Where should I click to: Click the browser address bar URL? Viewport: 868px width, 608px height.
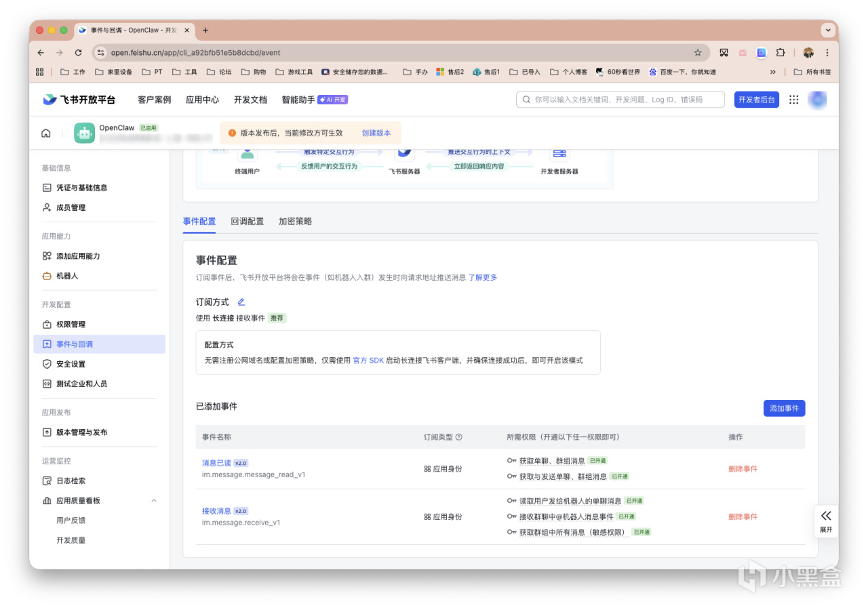coord(195,53)
